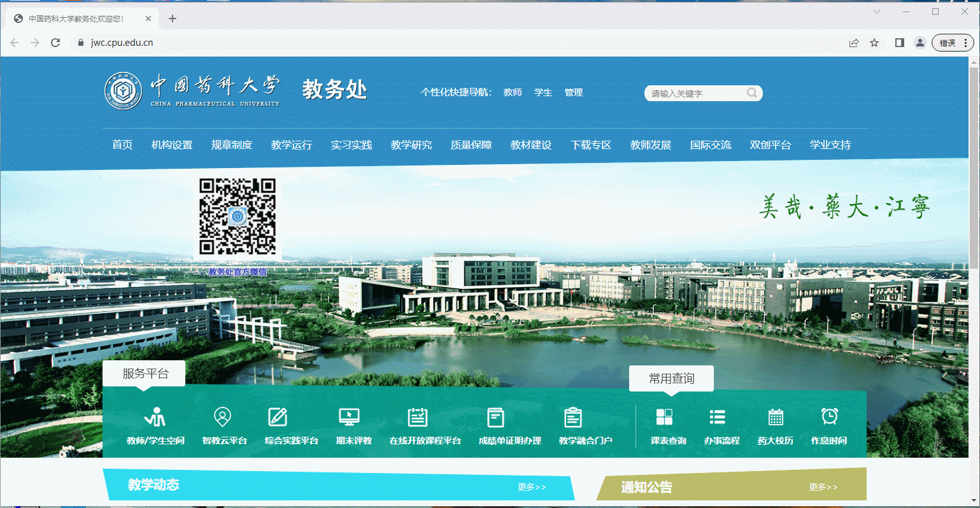Open the 课表查询 grid icon
This screenshot has height=508, width=980.
(664, 418)
